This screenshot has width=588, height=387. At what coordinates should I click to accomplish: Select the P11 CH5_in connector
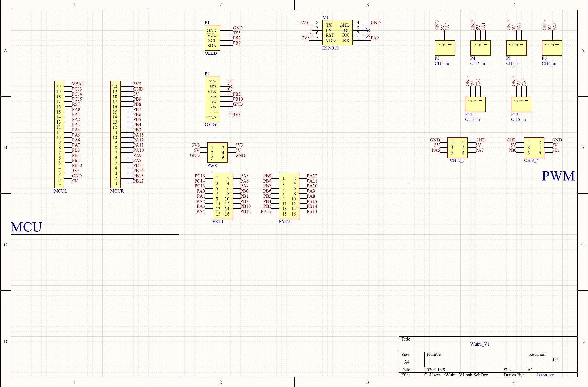point(475,104)
